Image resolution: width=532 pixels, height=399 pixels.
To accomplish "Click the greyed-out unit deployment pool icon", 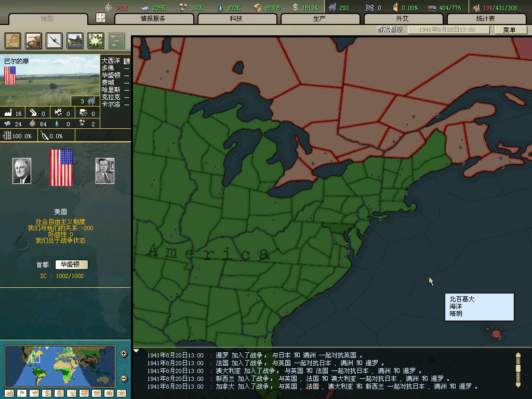I will coord(117,41).
